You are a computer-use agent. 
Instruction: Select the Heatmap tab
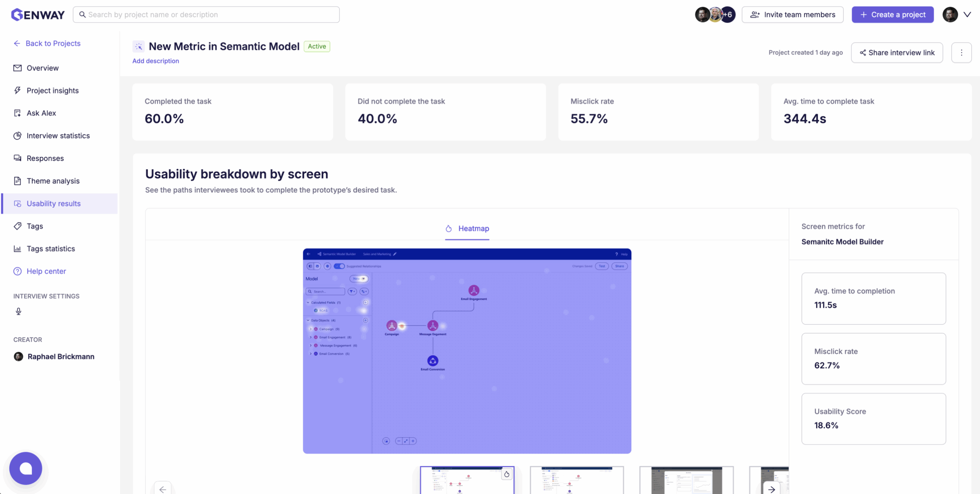[467, 228]
